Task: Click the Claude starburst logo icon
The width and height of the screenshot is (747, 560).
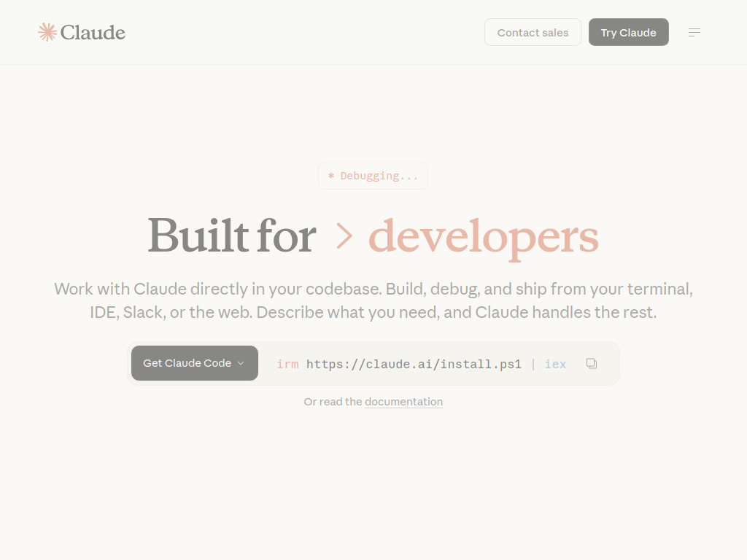Action: [x=47, y=32]
